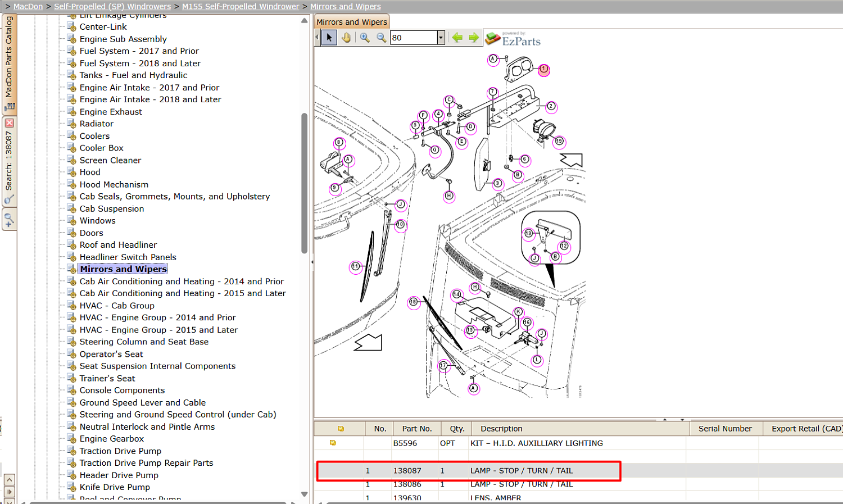Image resolution: width=843 pixels, height=504 pixels.
Task: Click callout 3 on the mirror
Action: tap(497, 183)
